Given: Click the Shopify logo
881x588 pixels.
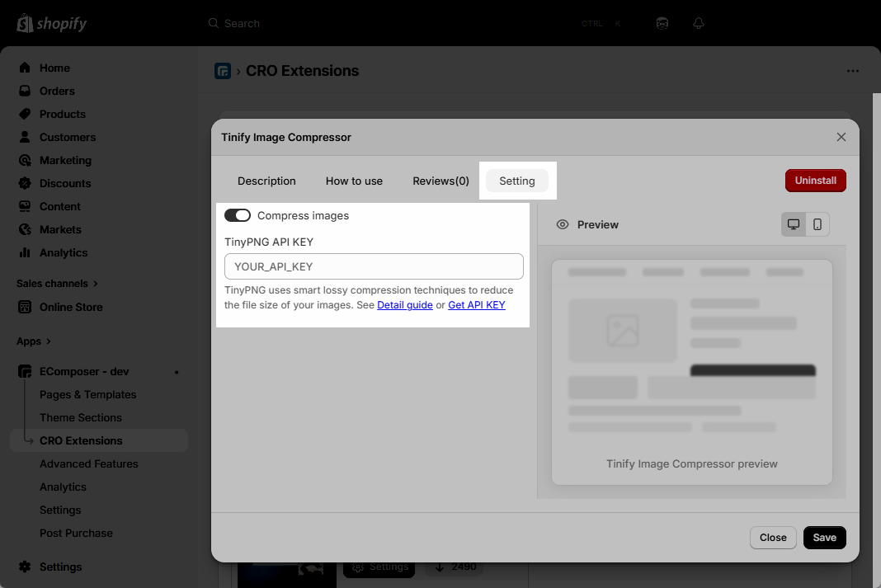Looking at the screenshot, I should [52, 24].
